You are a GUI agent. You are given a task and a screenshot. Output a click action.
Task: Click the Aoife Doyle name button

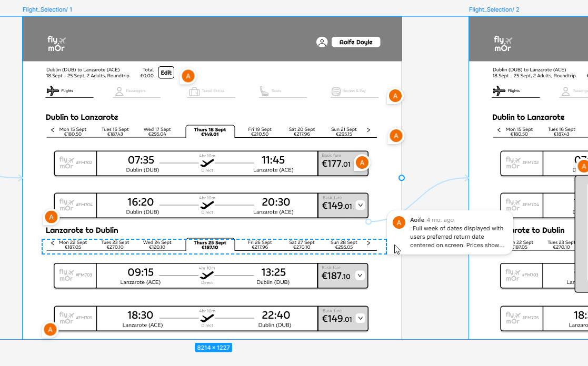click(x=356, y=42)
